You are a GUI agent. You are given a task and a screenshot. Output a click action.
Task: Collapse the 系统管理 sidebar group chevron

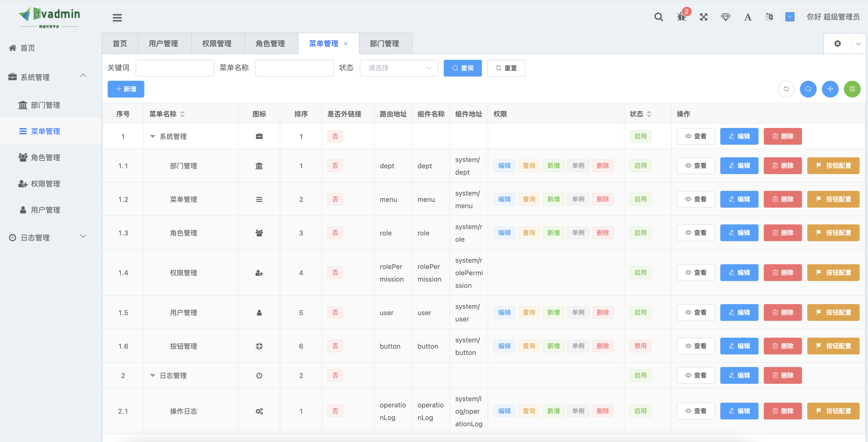tap(83, 76)
